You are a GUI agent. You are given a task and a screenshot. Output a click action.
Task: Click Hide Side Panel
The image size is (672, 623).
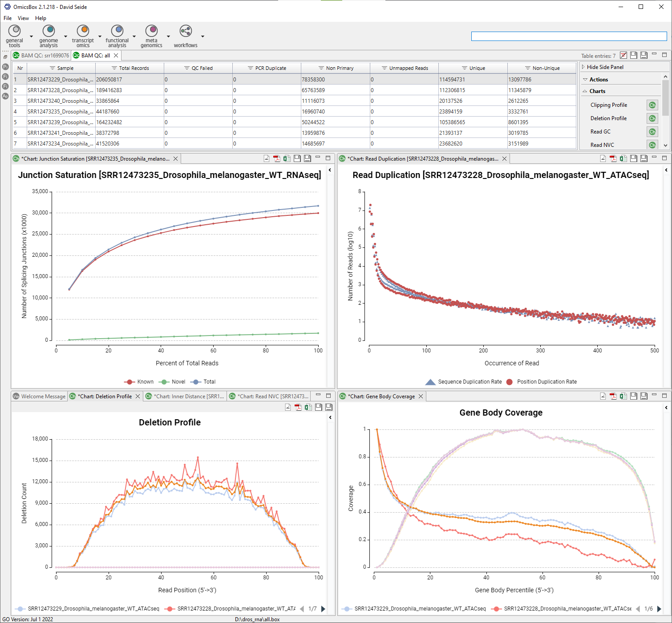click(605, 67)
